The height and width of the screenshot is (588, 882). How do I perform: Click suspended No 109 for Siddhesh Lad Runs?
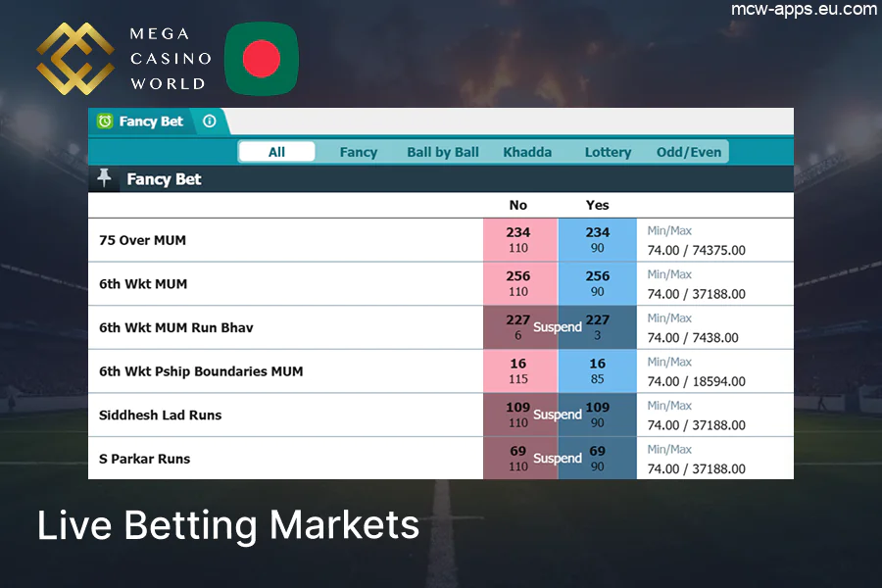520,415
